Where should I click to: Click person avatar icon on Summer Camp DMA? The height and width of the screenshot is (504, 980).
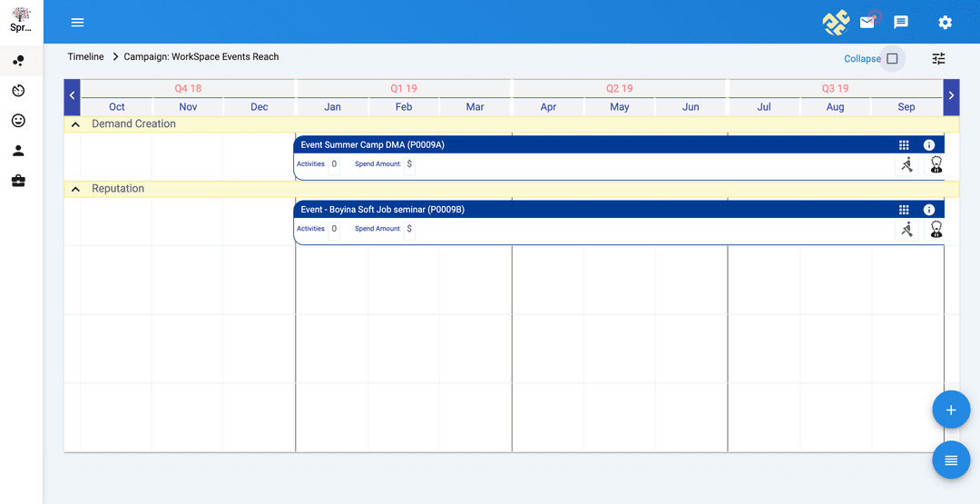936,165
